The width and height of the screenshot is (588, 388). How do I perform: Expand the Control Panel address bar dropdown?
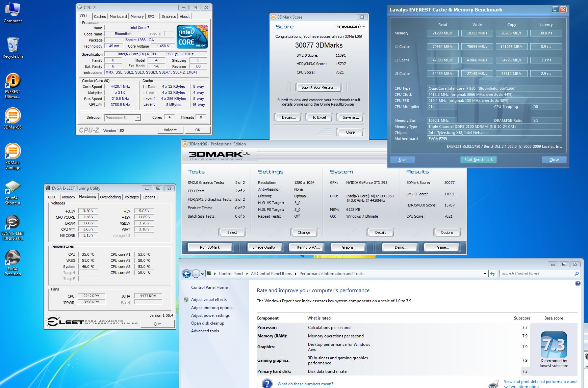coord(485,274)
